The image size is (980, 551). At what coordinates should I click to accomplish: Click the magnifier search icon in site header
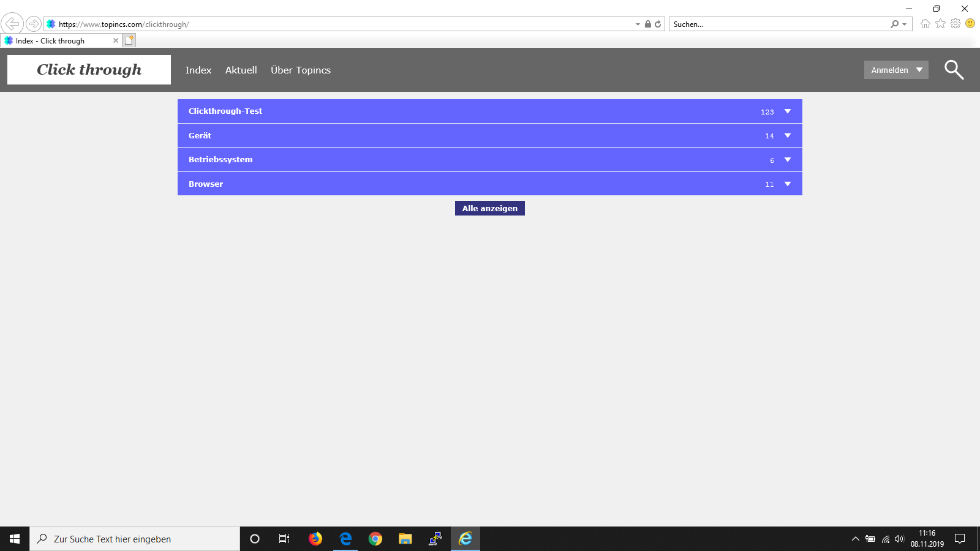[954, 70]
